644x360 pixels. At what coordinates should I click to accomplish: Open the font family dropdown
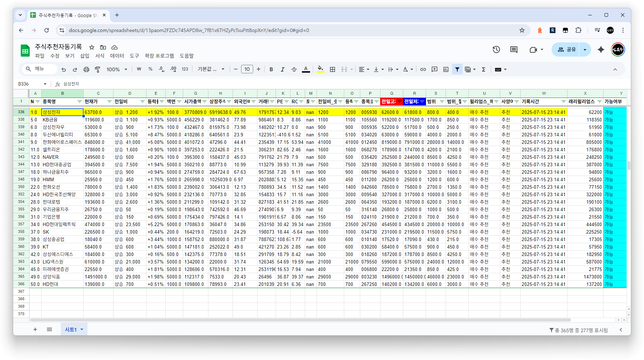(x=211, y=69)
